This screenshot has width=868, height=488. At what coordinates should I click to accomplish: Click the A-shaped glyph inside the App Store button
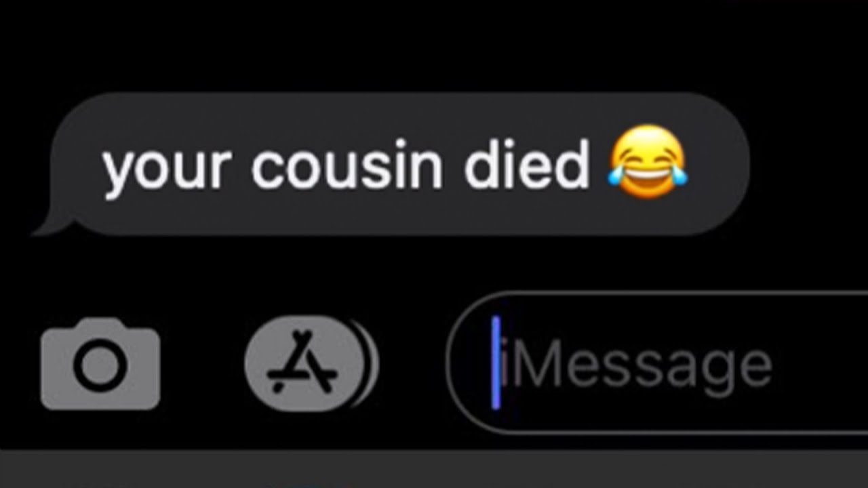303,363
